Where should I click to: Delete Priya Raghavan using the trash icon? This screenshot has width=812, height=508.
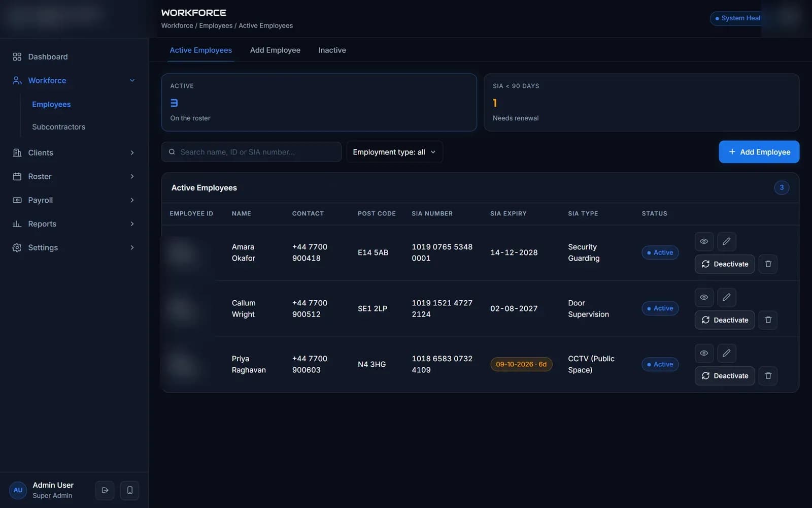coord(768,376)
